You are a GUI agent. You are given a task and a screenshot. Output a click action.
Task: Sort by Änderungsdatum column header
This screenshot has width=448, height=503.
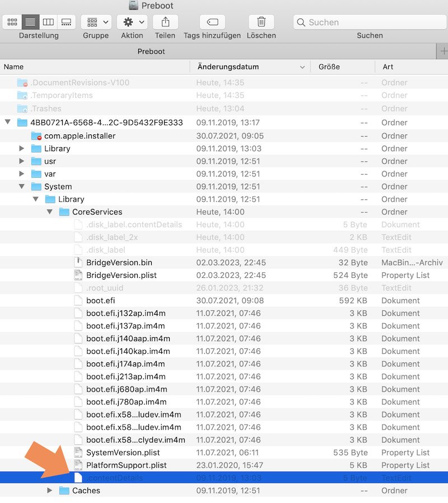[250, 67]
